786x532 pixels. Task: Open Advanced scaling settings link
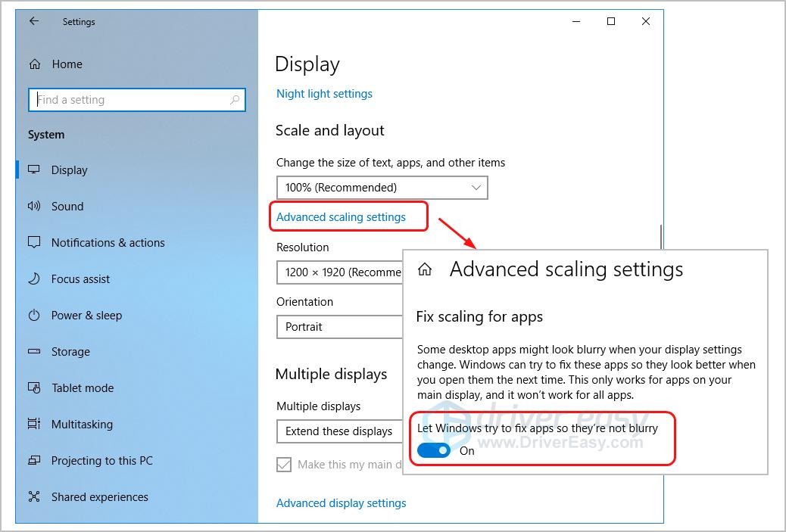tap(341, 217)
